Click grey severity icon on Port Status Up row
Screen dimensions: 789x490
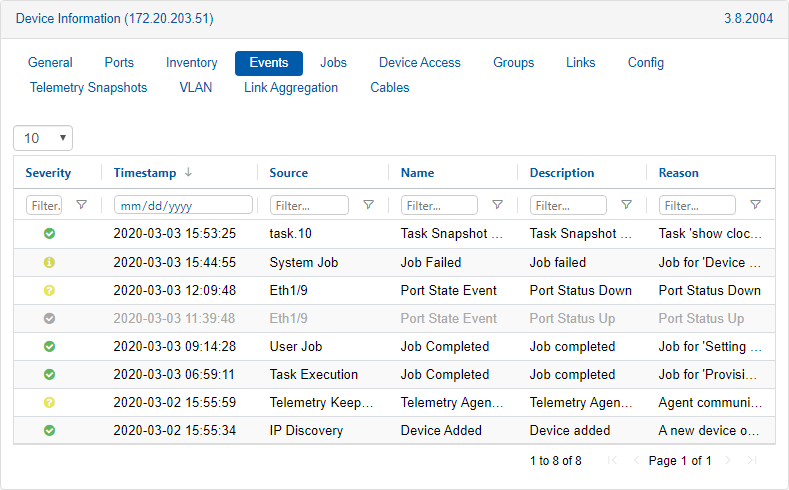pyautogui.click(x=49, y=319)
